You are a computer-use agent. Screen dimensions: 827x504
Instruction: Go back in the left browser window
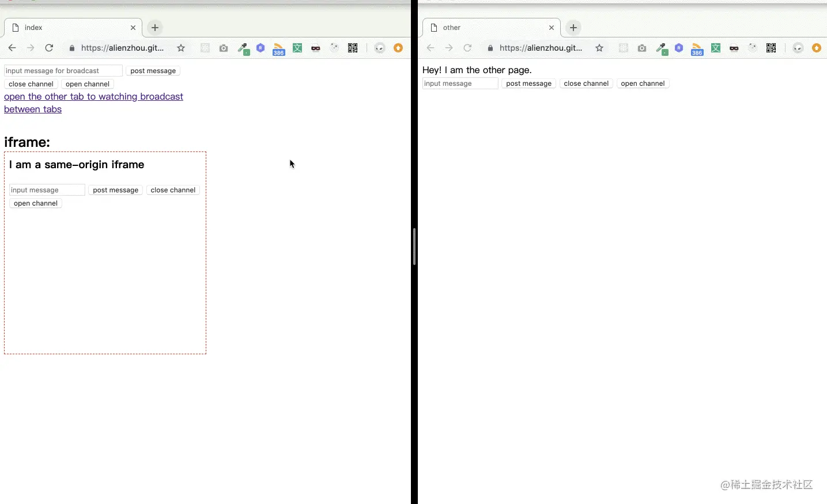(12, 48)
